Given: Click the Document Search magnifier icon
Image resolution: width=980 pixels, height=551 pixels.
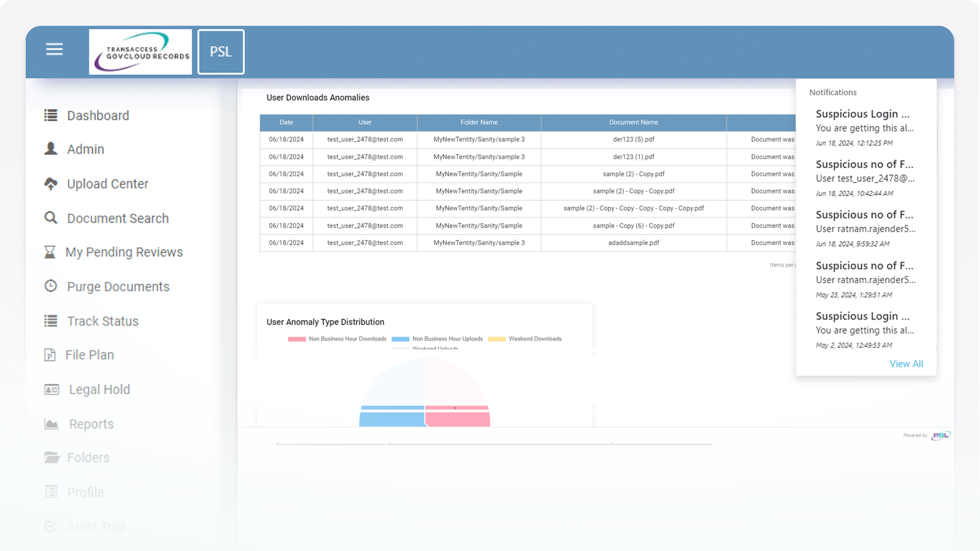Looking at the screenshot, I should tap(51, 218).
